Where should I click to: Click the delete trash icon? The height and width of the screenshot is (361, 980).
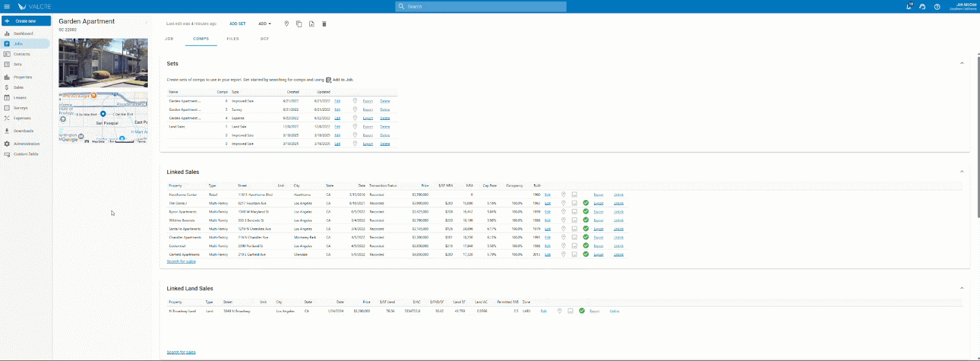[x=324, y=24]
